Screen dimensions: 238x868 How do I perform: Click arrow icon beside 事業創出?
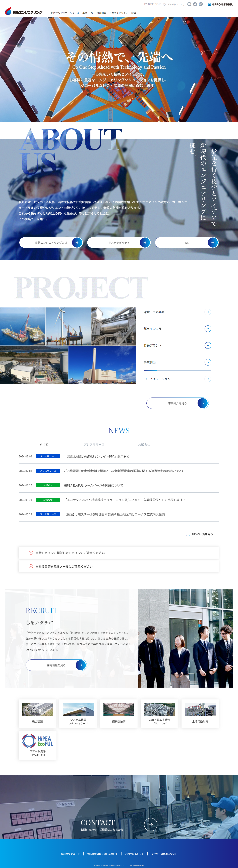click(208, 362)
